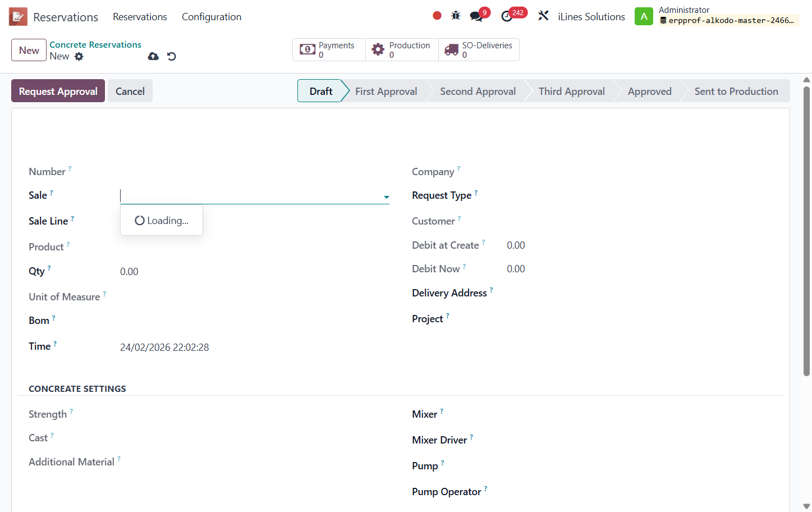The width and height of the screenshot is (812, 512).
Task: Click the Administrator avatar icon
Action: (644, 16)
